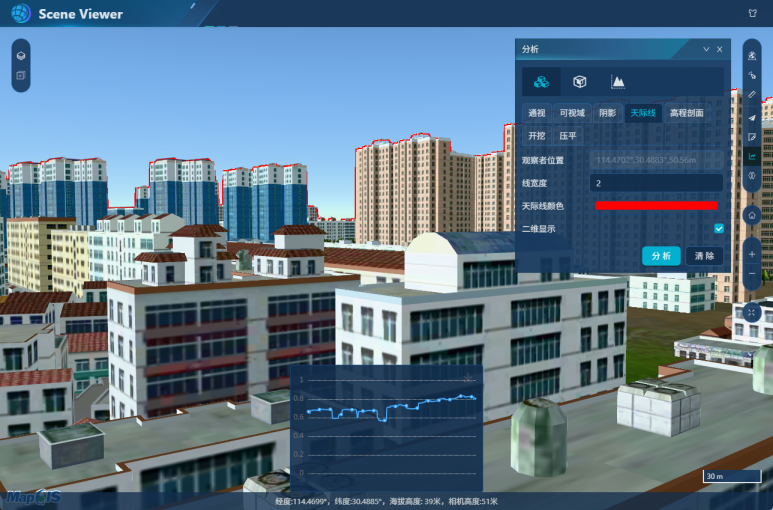Select the pencil draw tool icon
773x510 pixels.
coord(752,94)
